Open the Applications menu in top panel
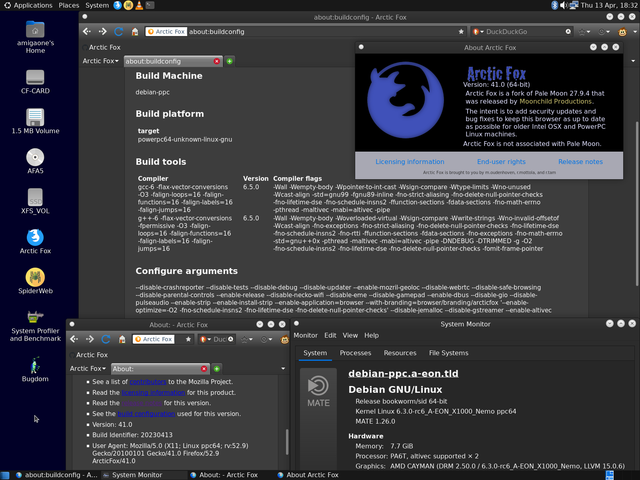This screenshot has width=640, height=480. [x=28, y=5]
